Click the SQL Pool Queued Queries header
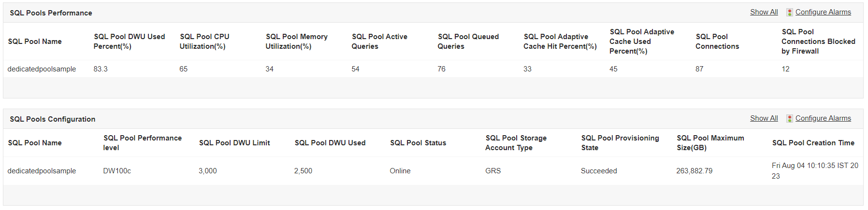This screenshot has height=210, width=868. (x=468, y=42)
